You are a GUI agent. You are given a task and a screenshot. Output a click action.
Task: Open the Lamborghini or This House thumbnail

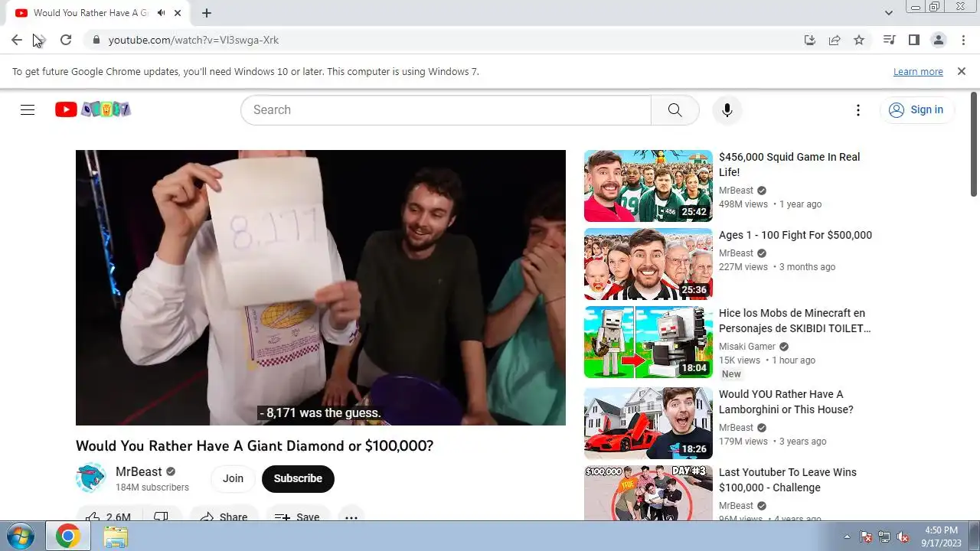648,423
